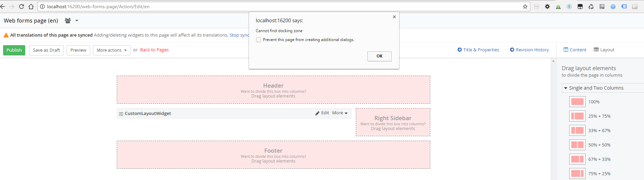Click the CustomLayoutWidget drag handle icon
Screen dimensions: 644x180
(x=121, y=114)
